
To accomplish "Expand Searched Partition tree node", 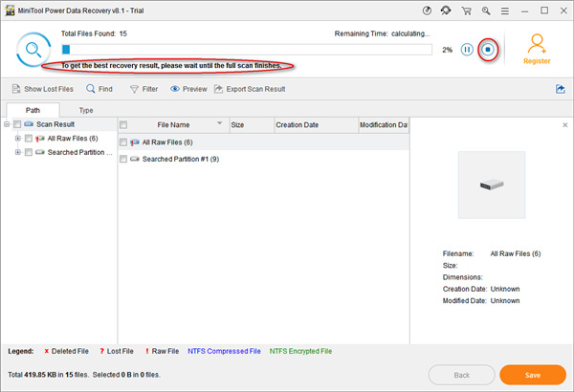I will coord(17,152).
